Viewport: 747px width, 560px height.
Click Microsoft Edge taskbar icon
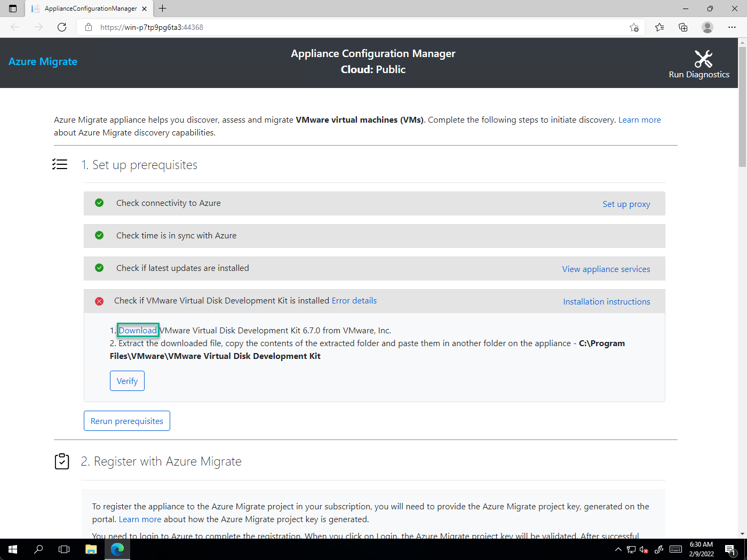[117, 549]
